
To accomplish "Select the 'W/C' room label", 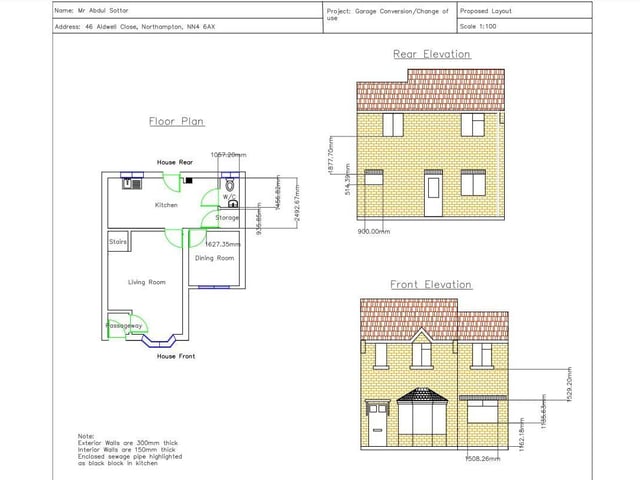I will tap(229, 197).
